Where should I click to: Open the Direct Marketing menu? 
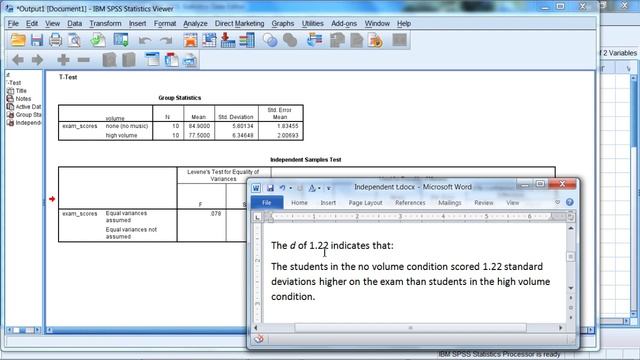240,24
